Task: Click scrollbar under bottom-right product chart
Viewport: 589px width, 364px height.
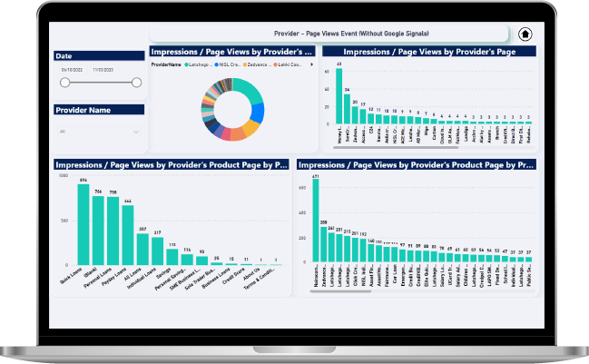Action: click(x=340, y=290)
